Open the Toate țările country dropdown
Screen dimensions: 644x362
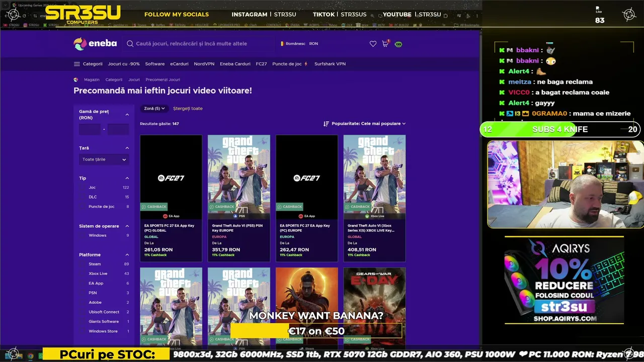click(104, 159)
